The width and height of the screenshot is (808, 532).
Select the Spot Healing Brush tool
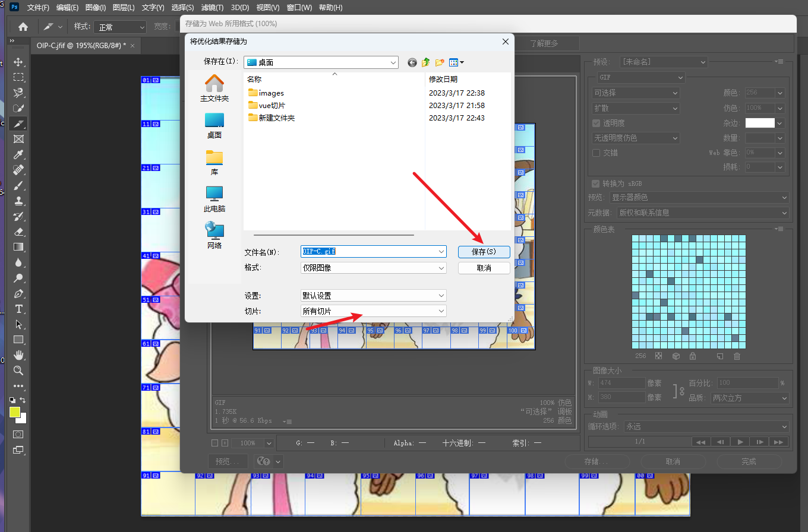(18, 170)
